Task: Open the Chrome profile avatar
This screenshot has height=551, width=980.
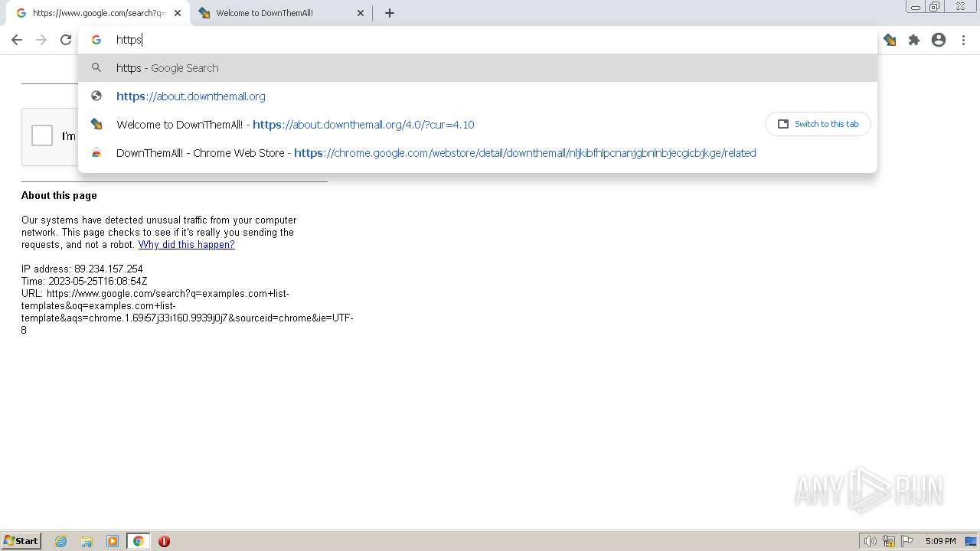Action: [x=939, y=40]
